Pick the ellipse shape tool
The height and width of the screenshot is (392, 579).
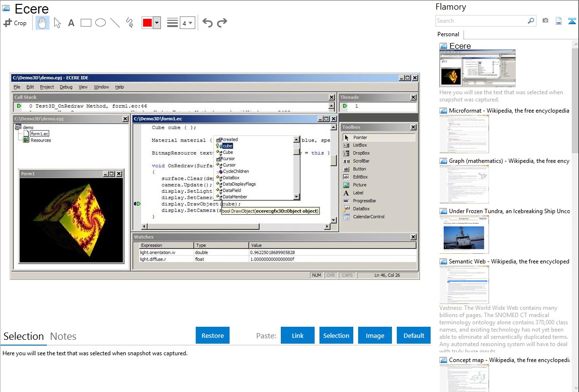[101, 23]
